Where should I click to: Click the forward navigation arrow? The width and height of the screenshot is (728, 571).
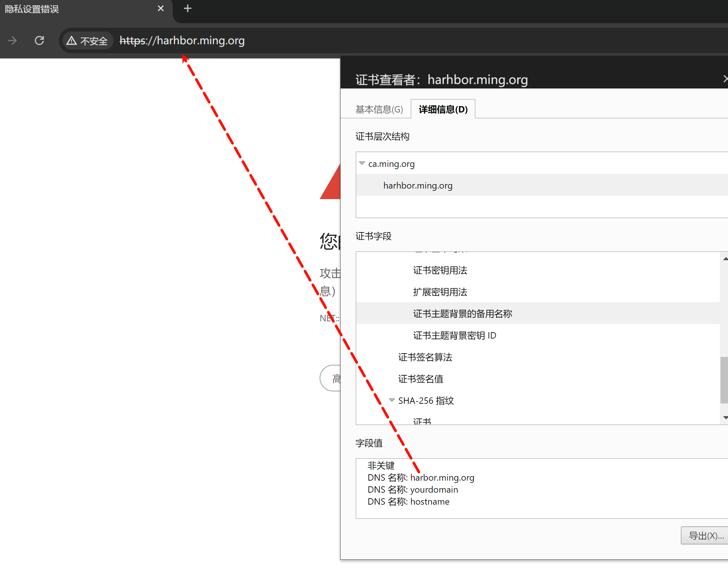pos(12,40)
